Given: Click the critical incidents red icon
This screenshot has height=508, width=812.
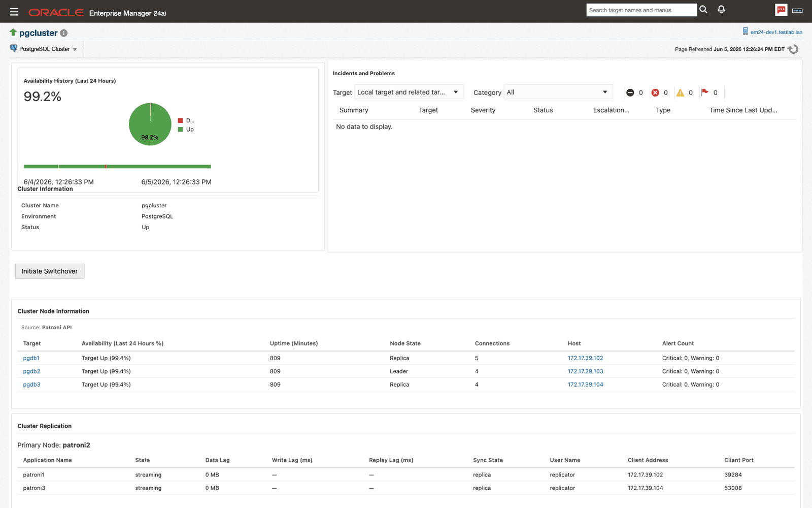Looking at the screenshot, I should [655, 92].
